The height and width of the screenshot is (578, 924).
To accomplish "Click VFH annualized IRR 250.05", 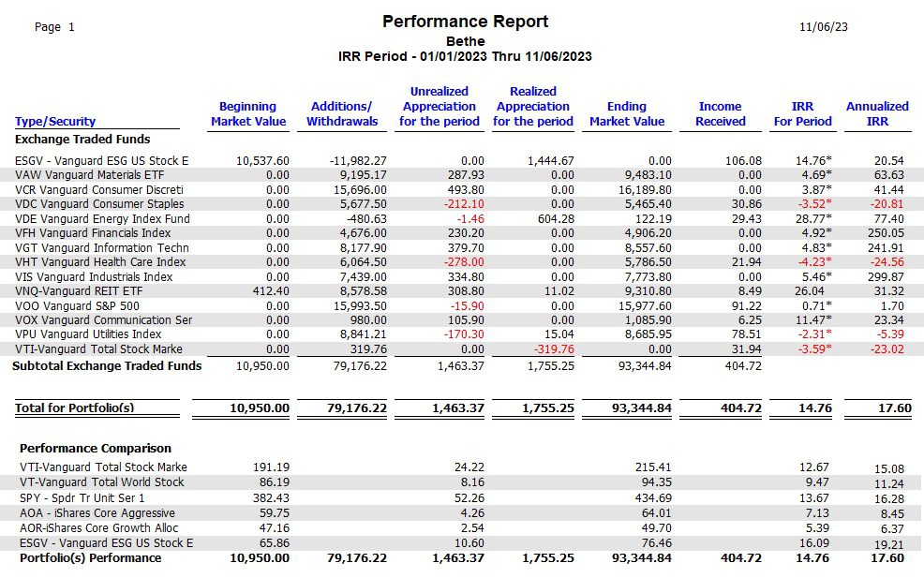I will 886,232.
